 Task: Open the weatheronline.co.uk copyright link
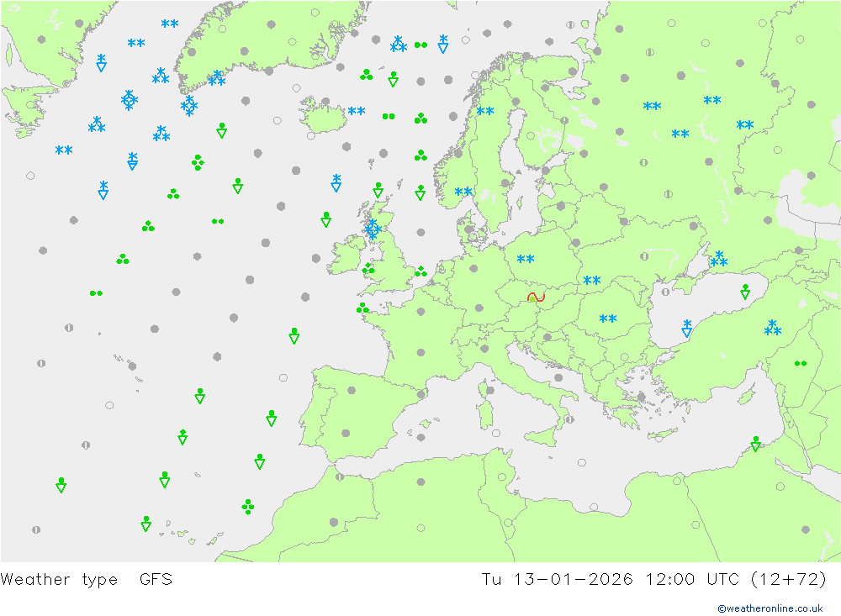(x=770, y=608)
